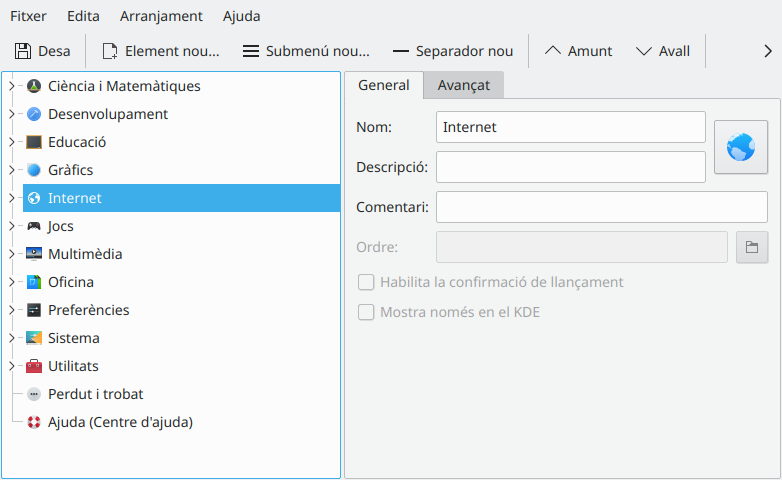Click the Multimèdia monitor icon
782x480 pixels.
tap(34, 254)
